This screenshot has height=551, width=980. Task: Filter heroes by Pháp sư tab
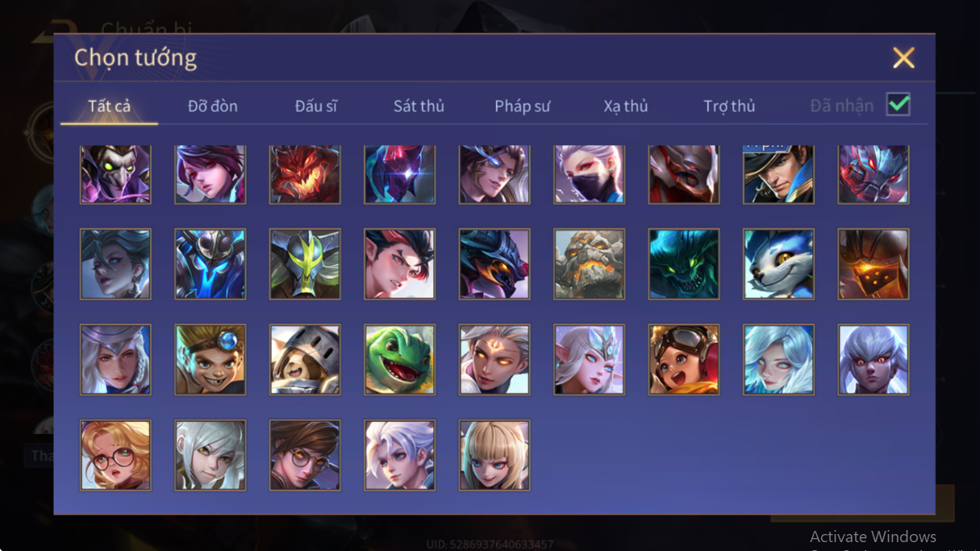point(523,106)
